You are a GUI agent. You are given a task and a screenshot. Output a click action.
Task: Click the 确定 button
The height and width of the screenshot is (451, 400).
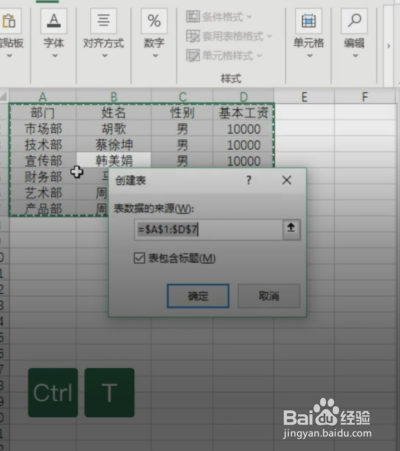click(198, 296)
